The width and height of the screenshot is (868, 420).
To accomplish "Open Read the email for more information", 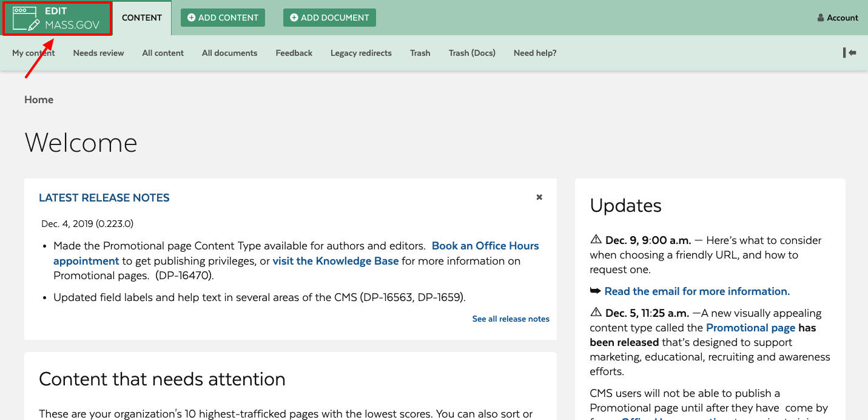I will [x=697, y=291].
